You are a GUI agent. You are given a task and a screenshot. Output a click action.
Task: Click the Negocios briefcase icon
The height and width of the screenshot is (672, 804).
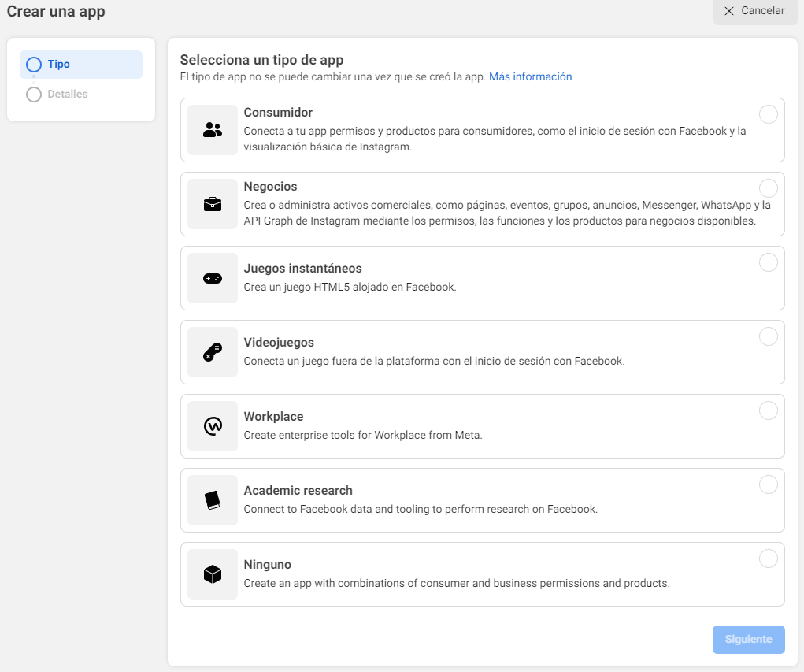pyautogui.click(x=213, y=204)
